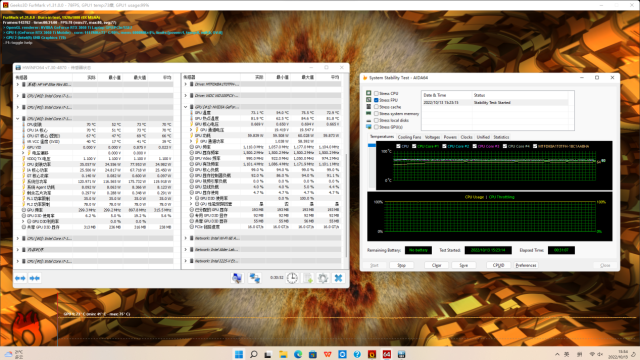The height and width of the screenshot is (360, 640).
Task: Close HWiNFO sensors with blue X icon
Action: point(338,278)
